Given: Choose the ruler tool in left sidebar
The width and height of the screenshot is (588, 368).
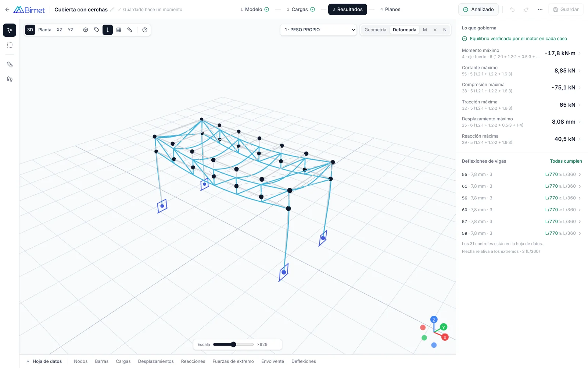Looking at the screenshot, I should point(10,64).
